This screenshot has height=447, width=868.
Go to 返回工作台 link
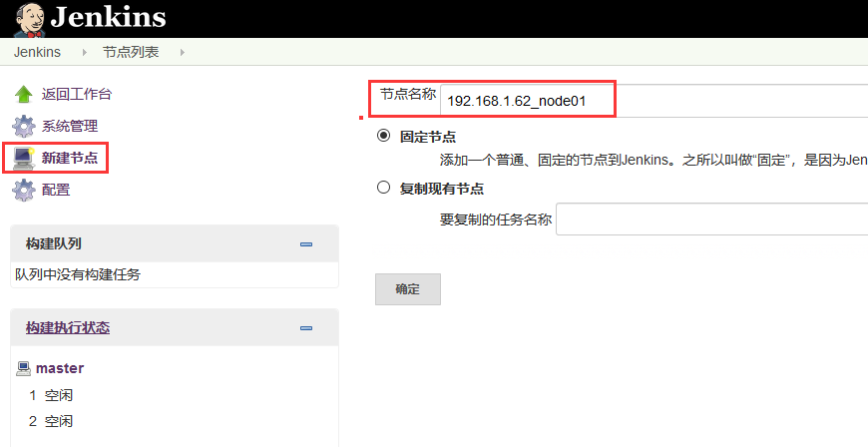77,94
